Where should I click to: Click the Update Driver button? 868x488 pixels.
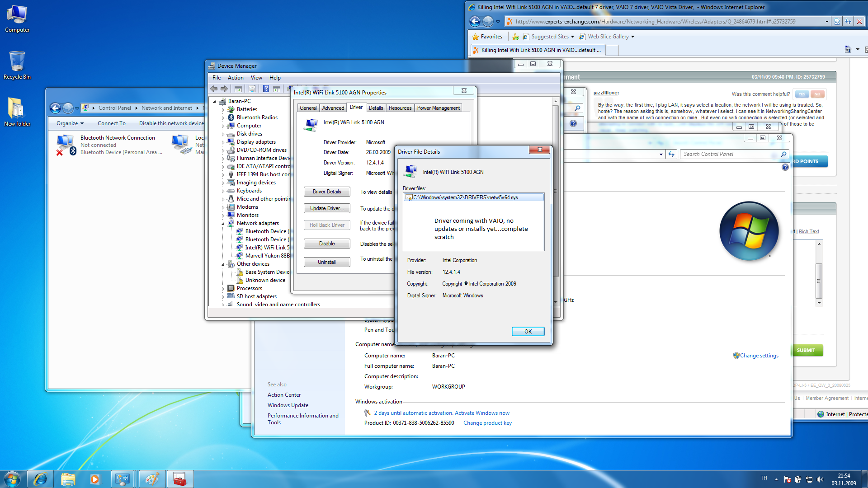pyautogui.click(x=327, y=208)
